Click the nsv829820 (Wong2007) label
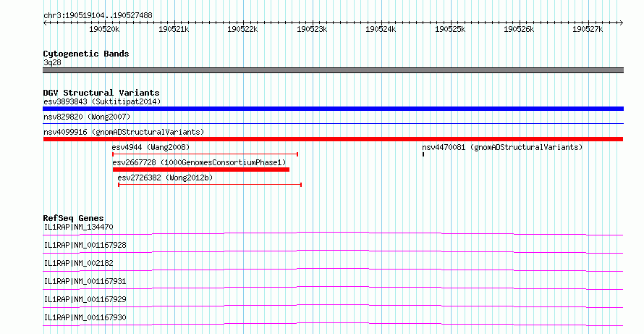Screen dimensions: 644x334 pos(87,117)
